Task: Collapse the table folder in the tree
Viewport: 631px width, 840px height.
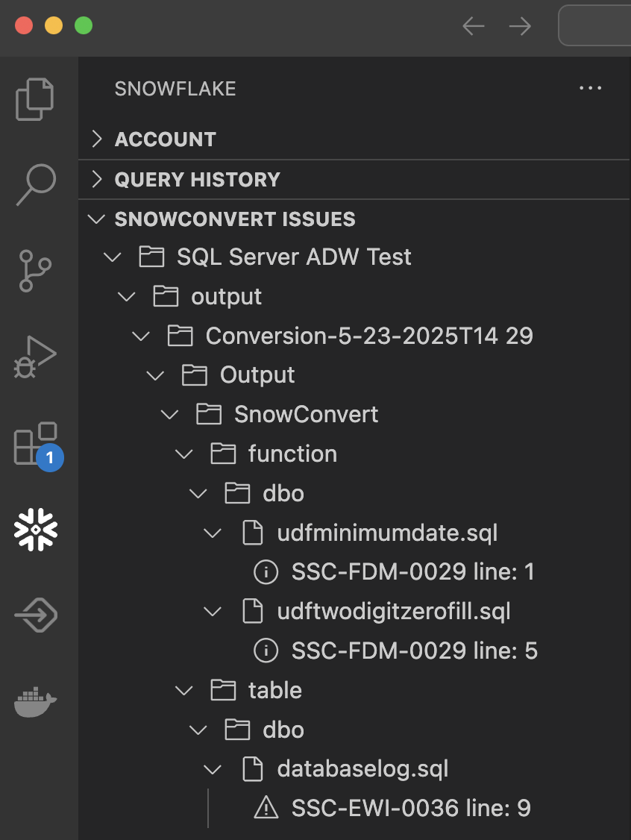Action: [x=183, y=690]
